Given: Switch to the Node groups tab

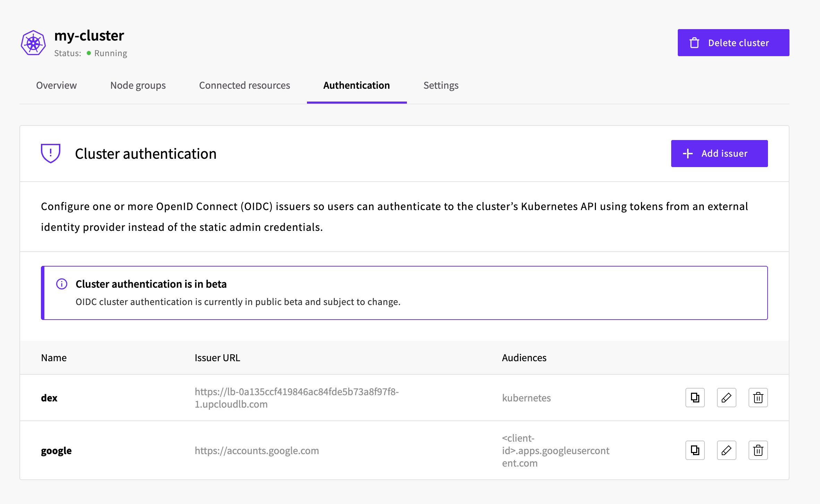Looking at the screenshot, I should [x=138, y=85].
